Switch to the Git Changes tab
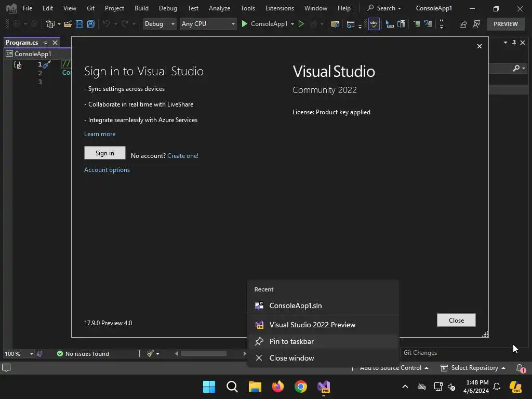This screenshot has width=532, height=399. (x=420, y=353)
